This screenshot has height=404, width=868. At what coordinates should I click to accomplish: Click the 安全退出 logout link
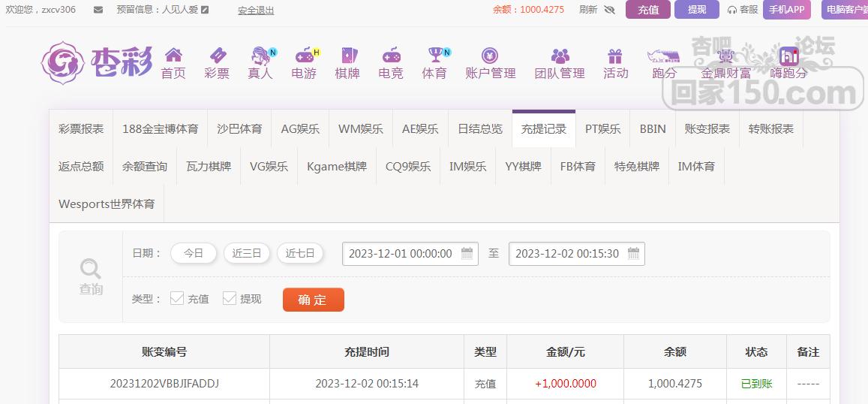256,11
